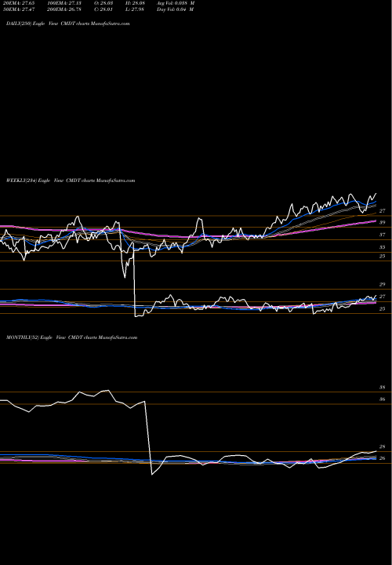The width and height of the screenshot is (392, 565).
Task: Select the open price O: 28.03
Action: (103, 3)
